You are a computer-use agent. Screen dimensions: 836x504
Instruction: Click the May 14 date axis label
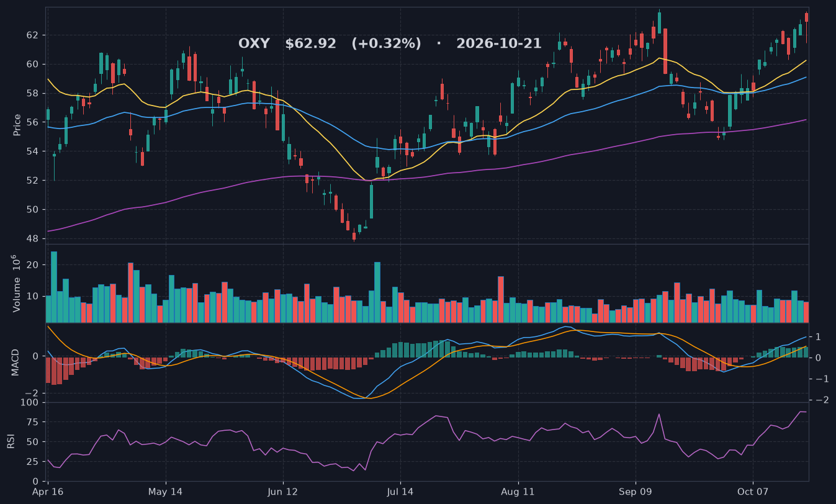[165, 492]
